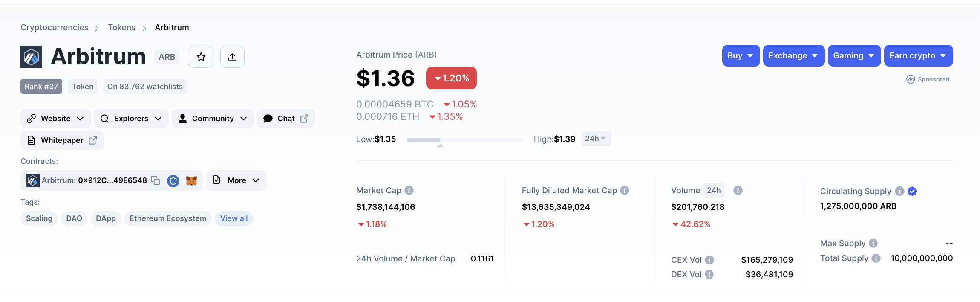Open the Buy menu
Image resolution: width=980 pixels, height=302 pixels.
(741, 55)
